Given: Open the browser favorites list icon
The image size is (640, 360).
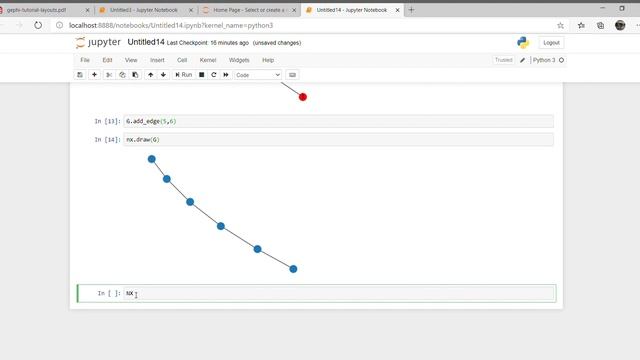Looking at the screenshot, I should (x=581, y=25).
